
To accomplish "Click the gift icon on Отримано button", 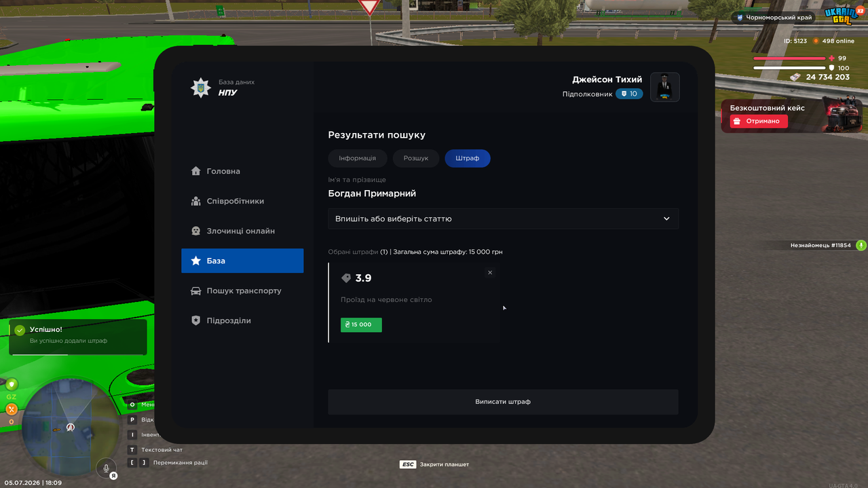I will (738, 121).
